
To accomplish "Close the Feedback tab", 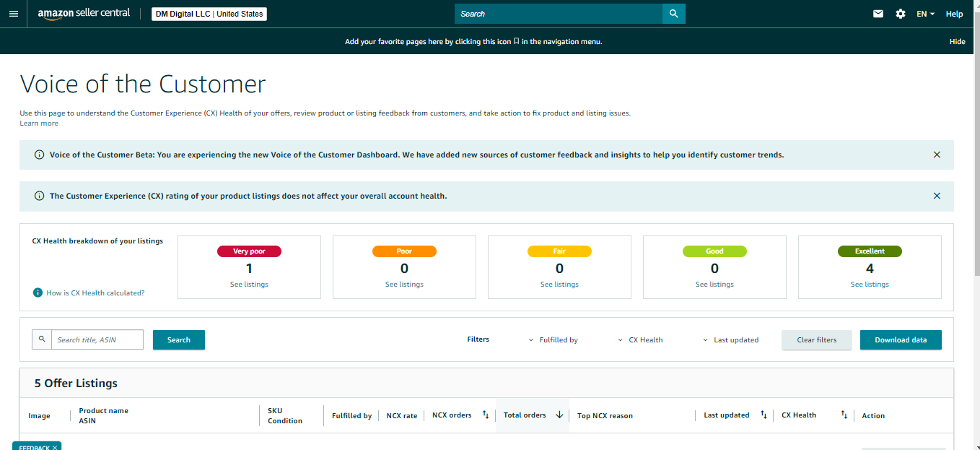I will 55,448.
